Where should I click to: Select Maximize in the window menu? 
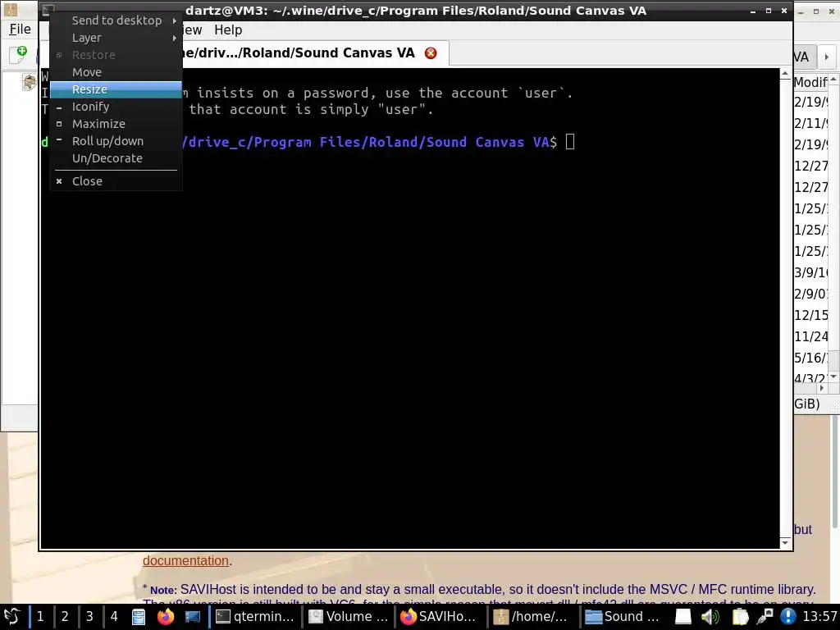click(116, 124)
